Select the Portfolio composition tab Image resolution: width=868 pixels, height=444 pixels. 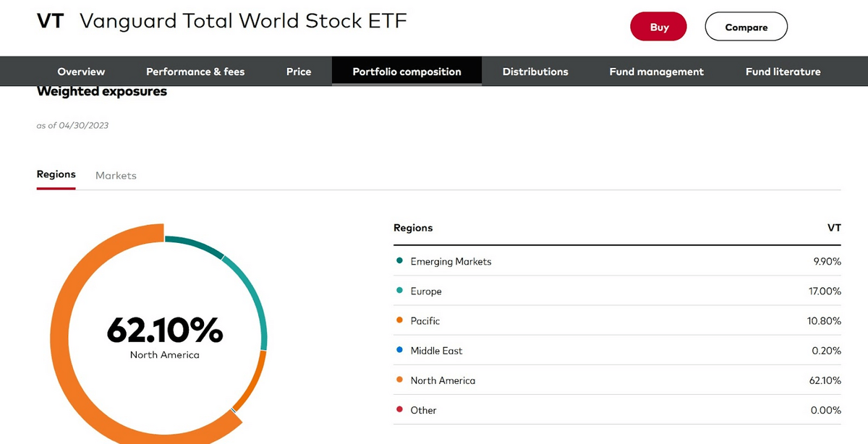[x=407, y=72]
